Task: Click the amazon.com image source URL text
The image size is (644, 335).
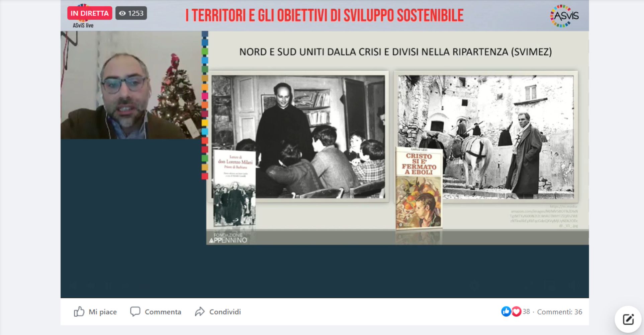Action: (x=544, y=216)
